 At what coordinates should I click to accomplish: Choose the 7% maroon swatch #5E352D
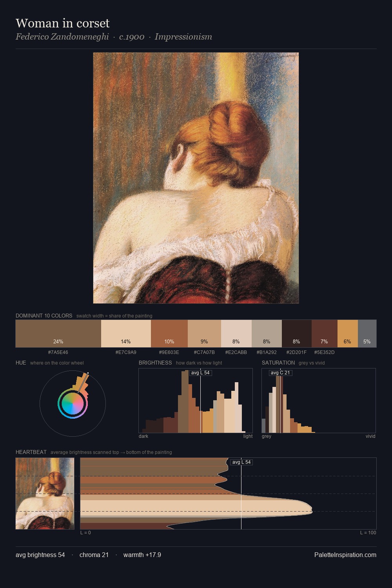325,334
